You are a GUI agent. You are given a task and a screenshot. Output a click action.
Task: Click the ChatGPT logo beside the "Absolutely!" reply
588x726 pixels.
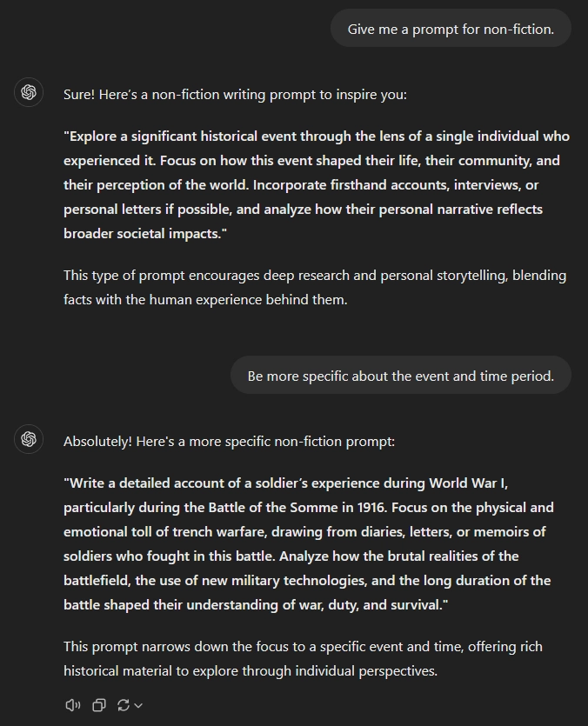coord(29,440)
